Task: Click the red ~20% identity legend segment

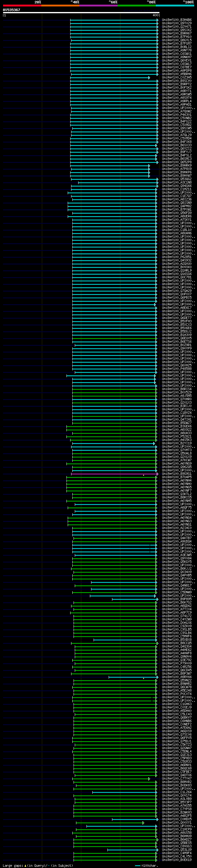Action: tap(22, 6)
